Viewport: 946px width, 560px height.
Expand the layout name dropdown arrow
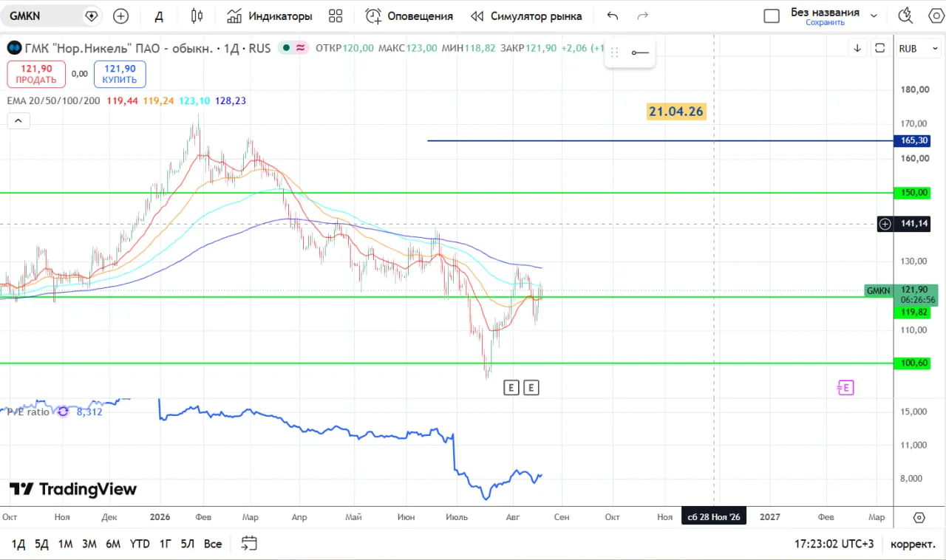coord(874,16)
